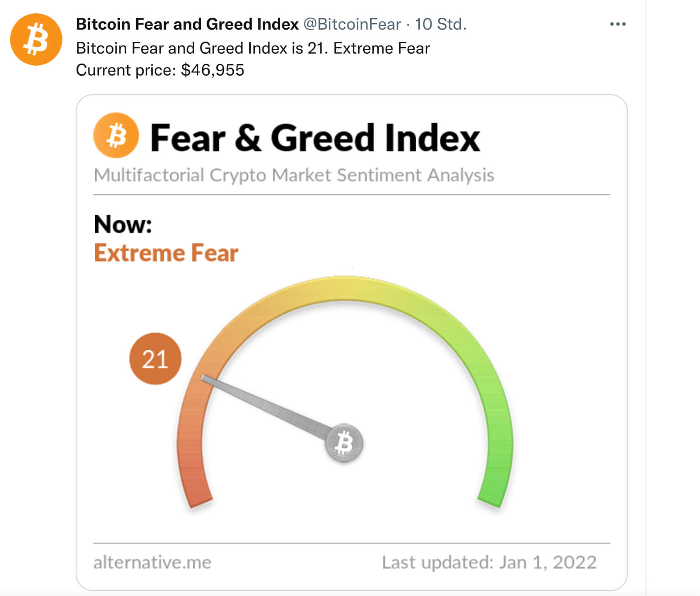This screenshot has height=596, width=700.
Task: Click the Extreme Fear status label
Action: pos(167,252)
